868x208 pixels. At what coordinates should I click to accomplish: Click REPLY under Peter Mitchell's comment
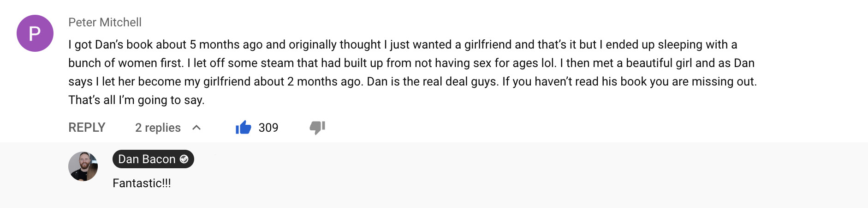point(87,128)
